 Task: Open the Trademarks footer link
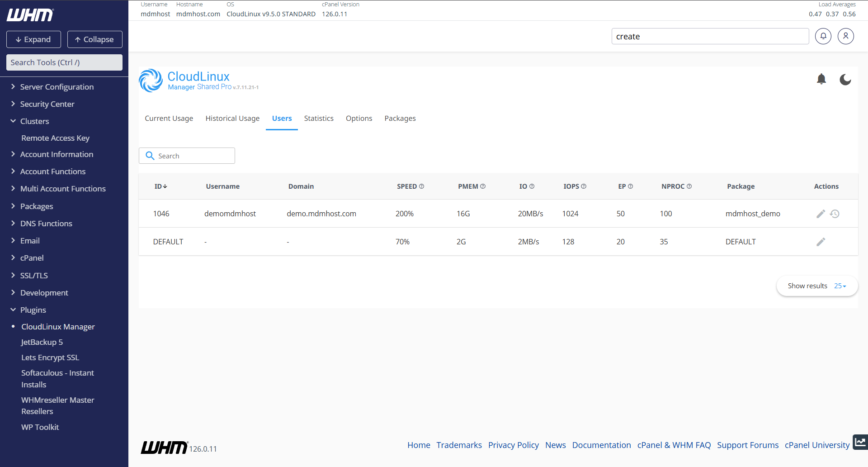(x=459, y=445)
